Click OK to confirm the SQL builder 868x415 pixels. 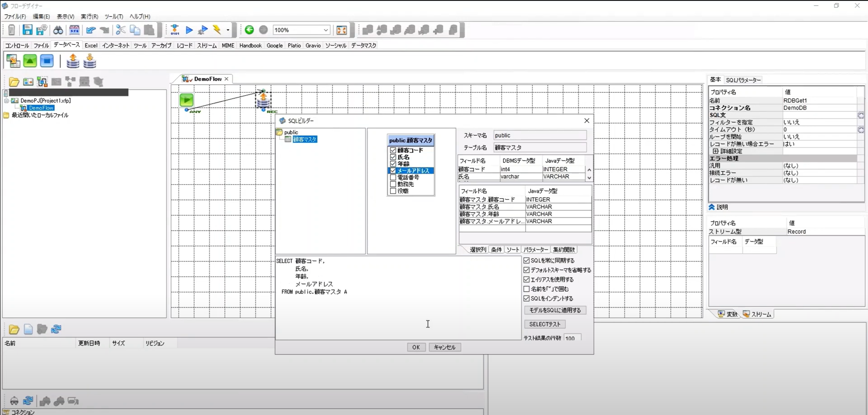[x=416, y=347]
